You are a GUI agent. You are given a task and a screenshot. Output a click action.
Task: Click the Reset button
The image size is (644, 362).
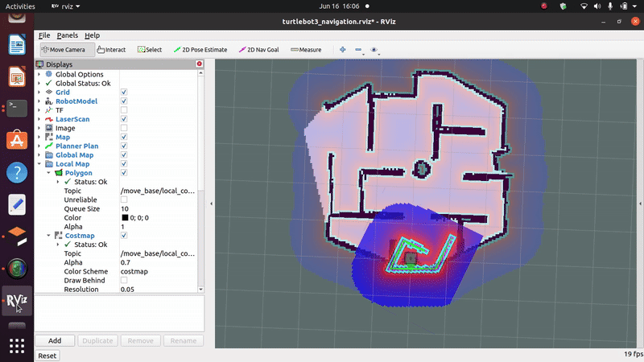pos(47,356)
